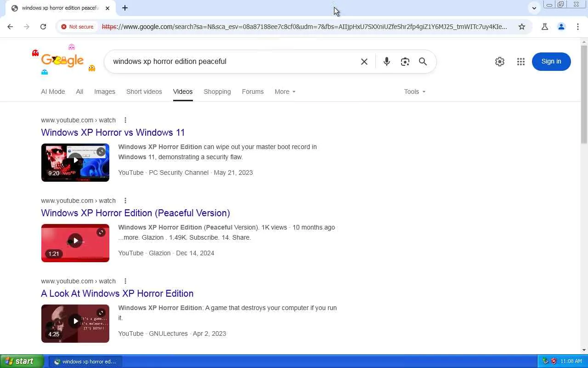The width and height of the screenshot is (588, 368).
Task: Expand the preview on the 1:21 video thumbnail
Action: pyautogui.click(x=101, y=232)
